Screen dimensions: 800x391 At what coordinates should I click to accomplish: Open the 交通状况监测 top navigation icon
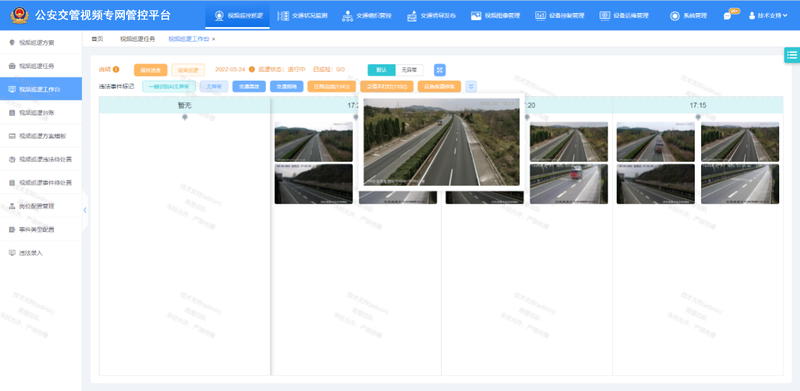pyautogui.click(x=283, y=15)
